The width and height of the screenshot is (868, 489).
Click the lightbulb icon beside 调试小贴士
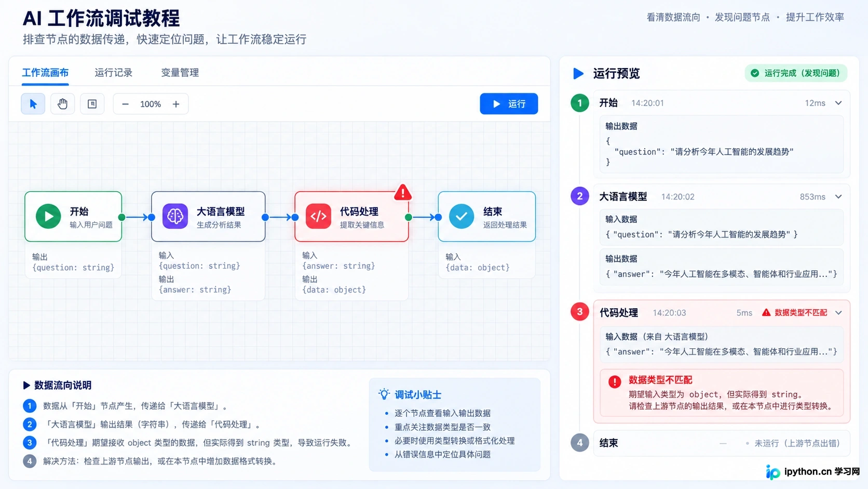pyautogui.click(x=384, y=394)
